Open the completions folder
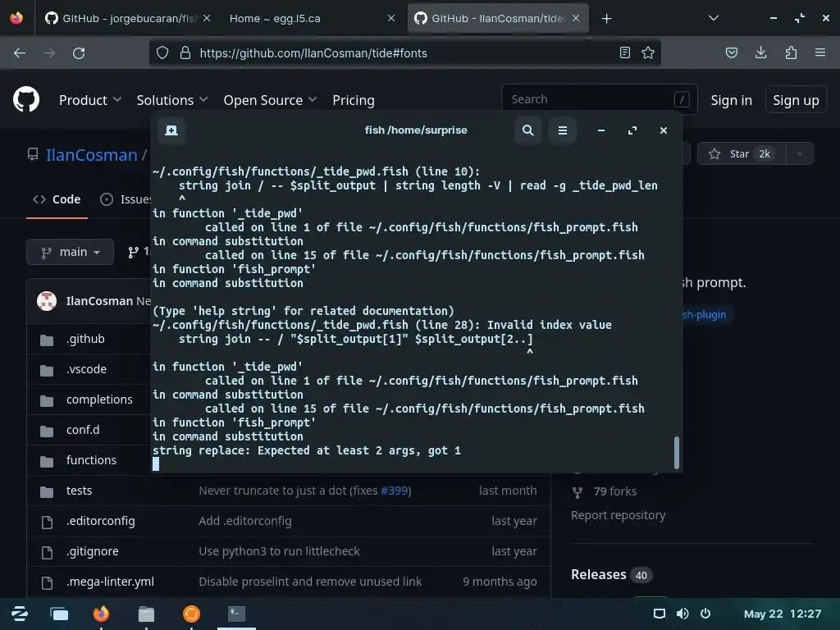 pyautogui.click(x=99, y=399)
